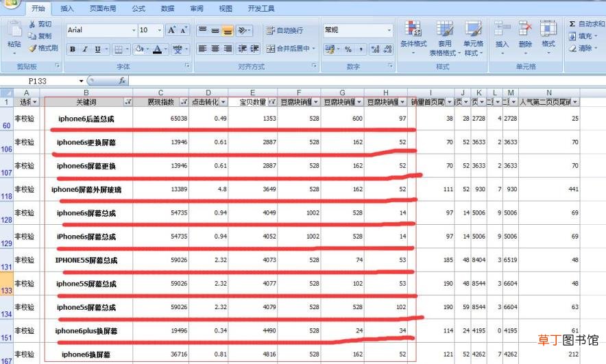Image resolution: width=606 pixels, height=364 pixels.
Task: Toggle the highlighted bottom alignment button
Action: [228, 30]
